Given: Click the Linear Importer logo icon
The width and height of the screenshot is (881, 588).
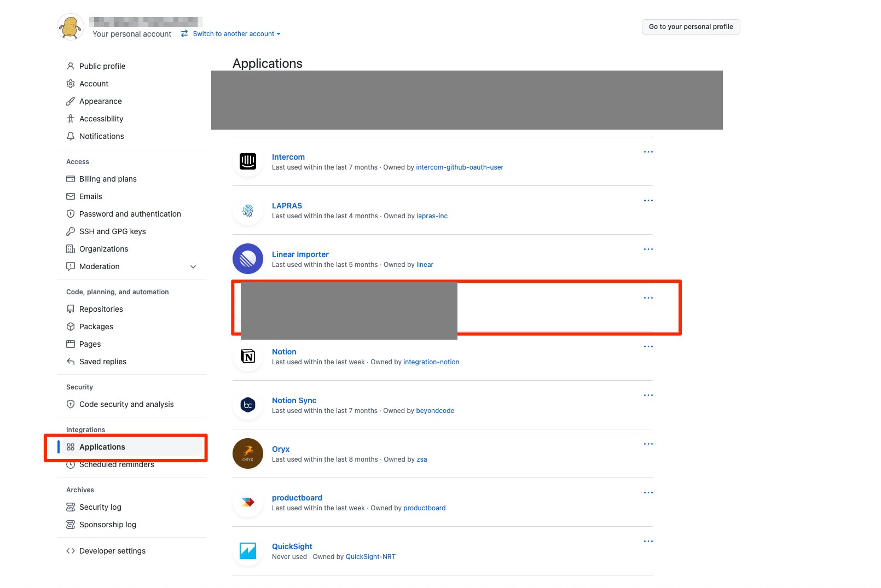Looking at the screenshot, I should tap(248, 259).
